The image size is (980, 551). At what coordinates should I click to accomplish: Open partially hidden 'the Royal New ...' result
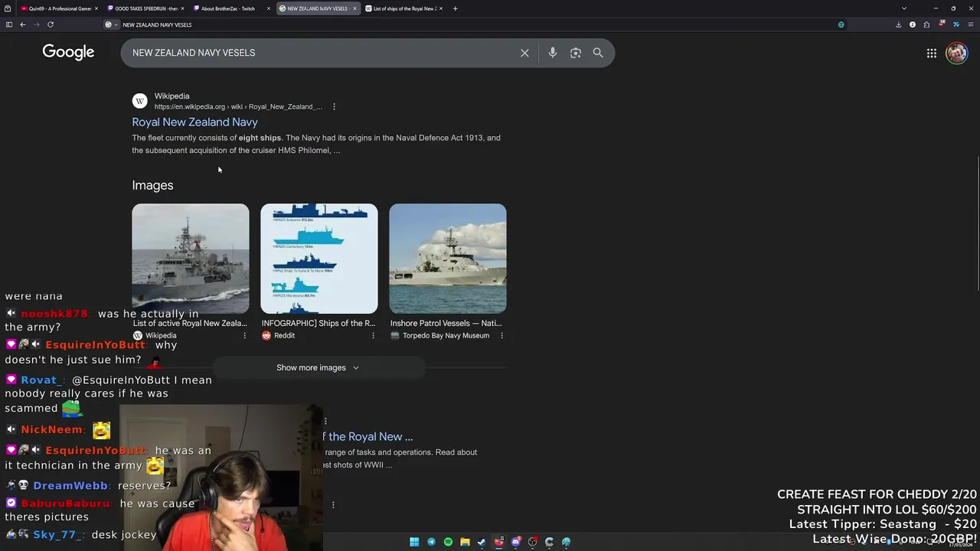pyautogui.click(x=367, y=436)
